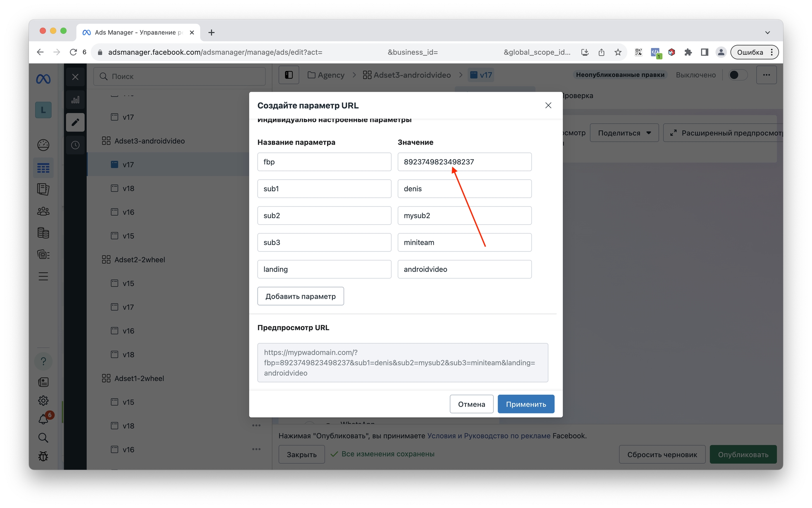Click the Применить button

(x=525, y=404)
